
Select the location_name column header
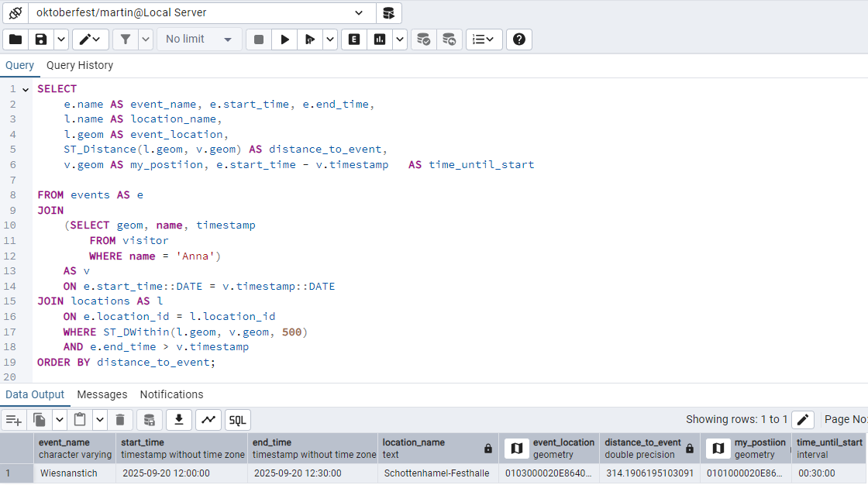pos(439,449)
